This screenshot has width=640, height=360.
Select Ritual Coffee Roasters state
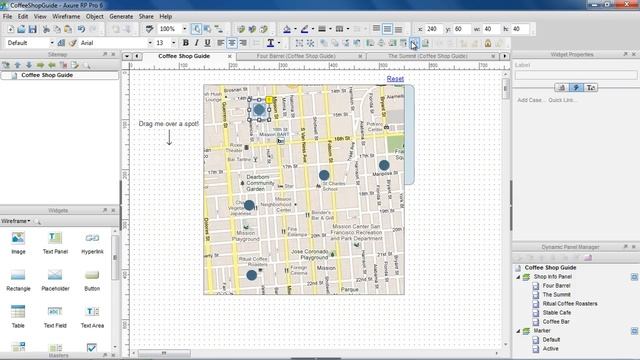tap(570, 304)
